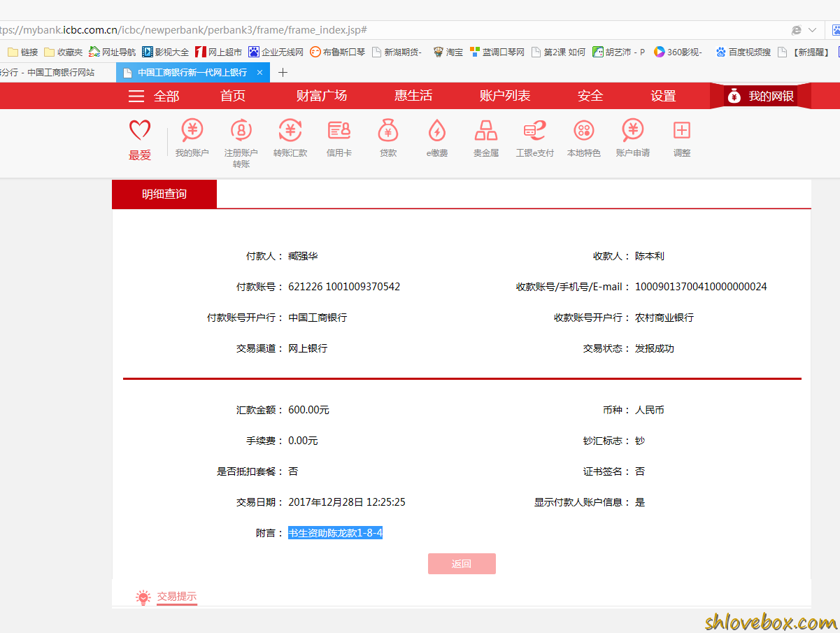Open the 淘宝 bookmark

(448, 52)
